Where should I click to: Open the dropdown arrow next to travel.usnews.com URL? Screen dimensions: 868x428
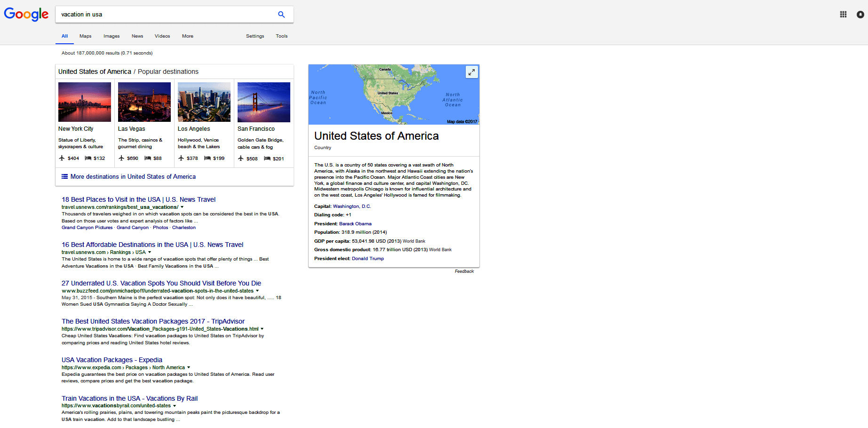[x=182, y=206]
